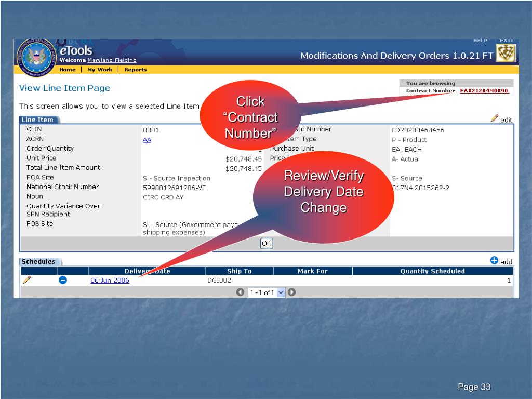Open the "1-1 of 1" page dropdown
The height and width of the screenshot is (399, 532).
point(281,292)
